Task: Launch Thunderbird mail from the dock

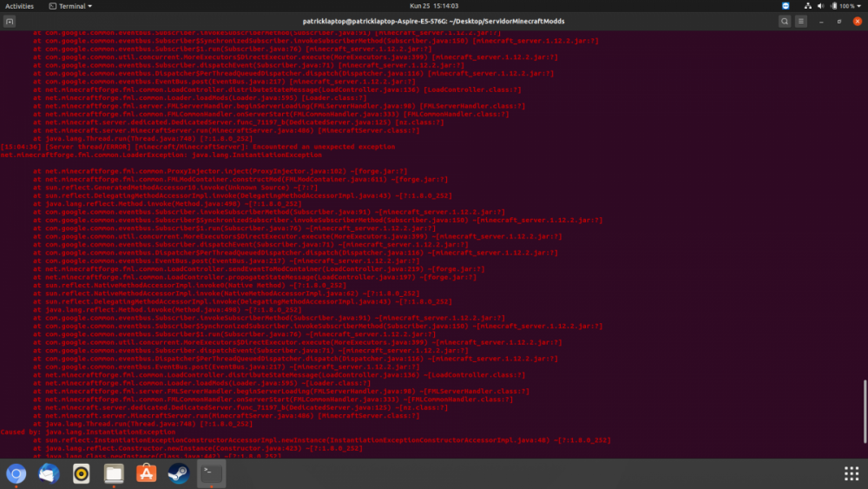Action: [49, 473]
